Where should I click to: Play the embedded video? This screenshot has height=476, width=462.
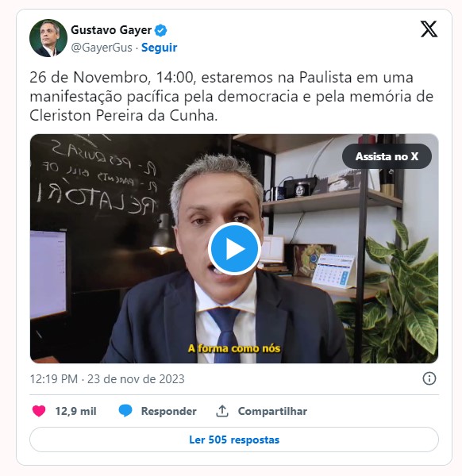tap(234, 248)
